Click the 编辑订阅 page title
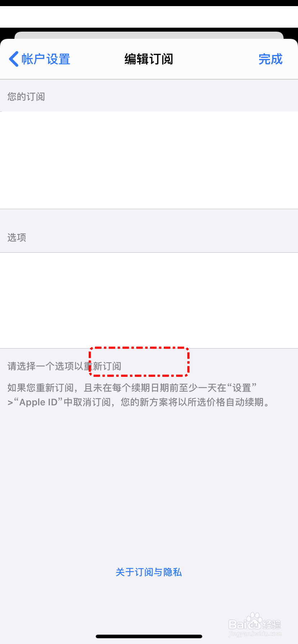This screenshot has width=298, height=644. (149, 59)
